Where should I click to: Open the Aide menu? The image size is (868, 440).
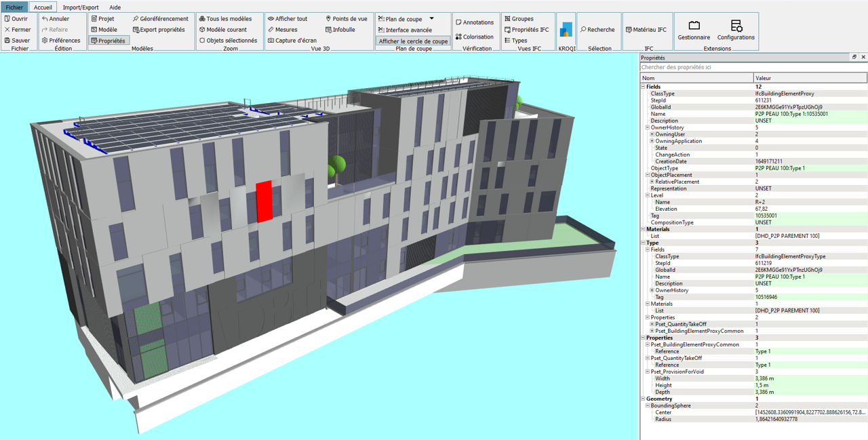(x=115, y=7)
